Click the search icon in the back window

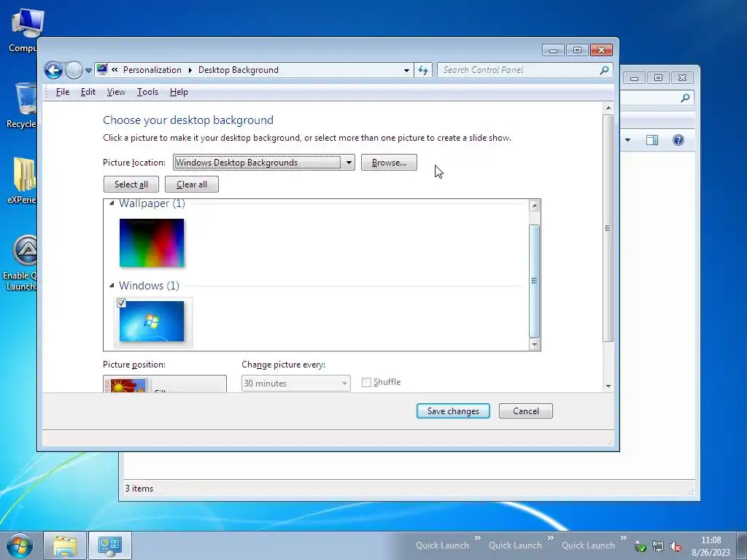click(x=685, y=98)
